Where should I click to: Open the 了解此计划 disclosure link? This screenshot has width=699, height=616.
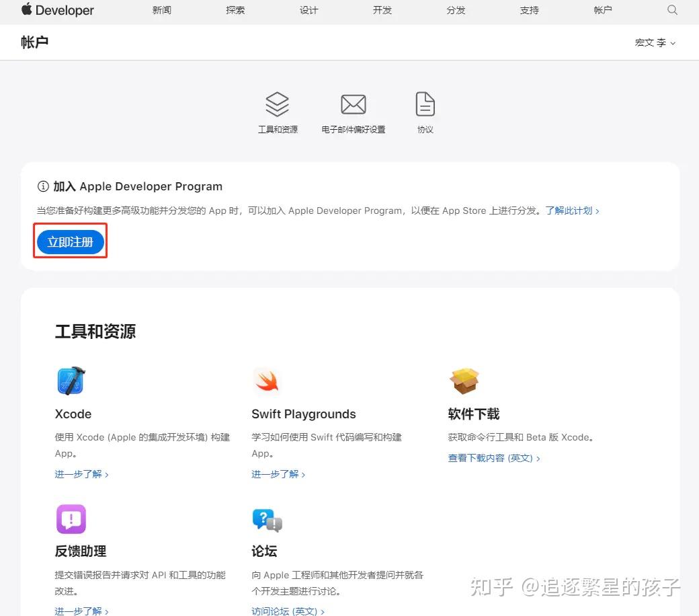571,210
